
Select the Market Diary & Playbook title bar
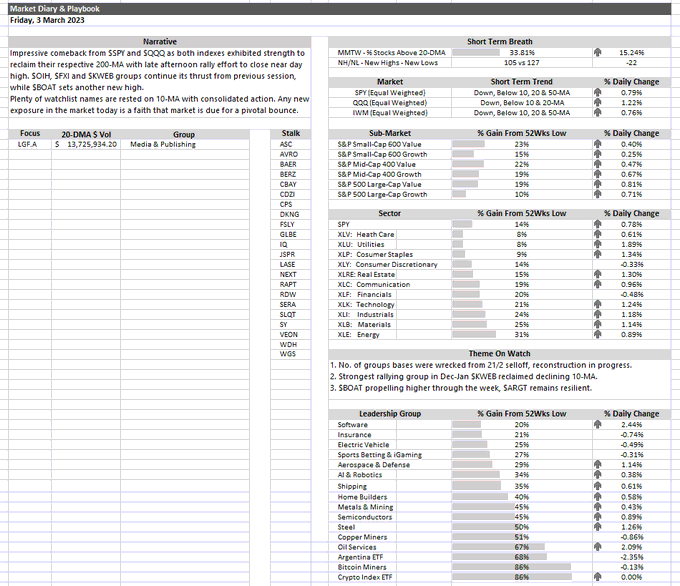[340, 9]
